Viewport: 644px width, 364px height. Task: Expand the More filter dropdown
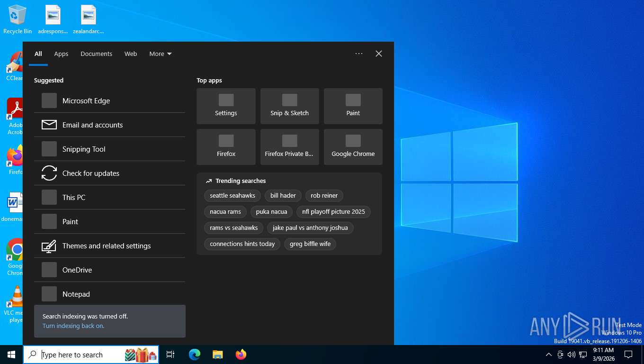pos(161,54)
